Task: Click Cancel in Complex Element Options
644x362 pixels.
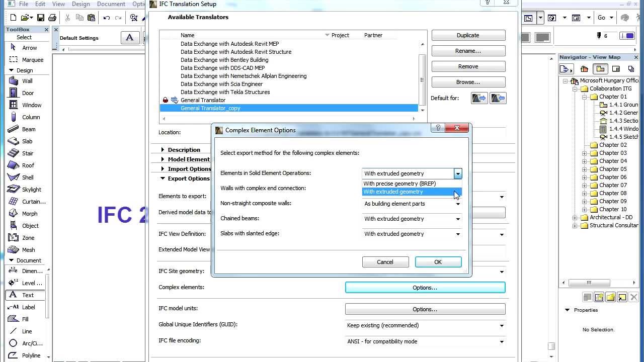Action: [x=385, y=262]
